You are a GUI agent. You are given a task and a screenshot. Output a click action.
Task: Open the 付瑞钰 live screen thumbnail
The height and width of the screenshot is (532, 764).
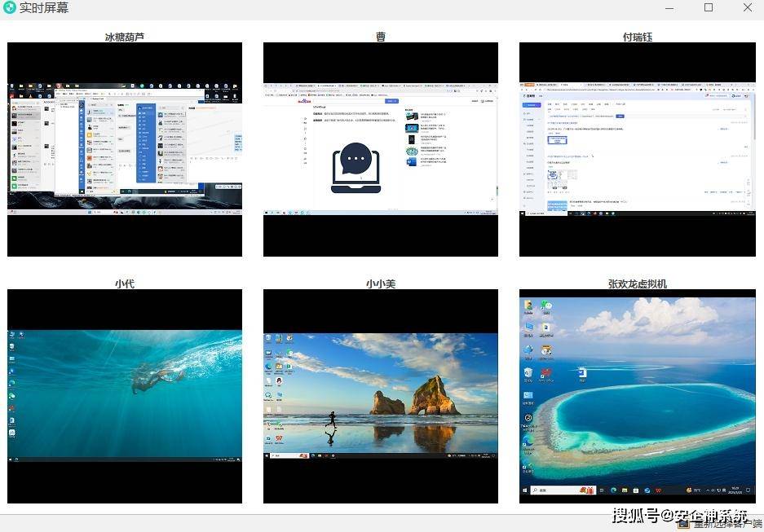click(x=638, y=149)
